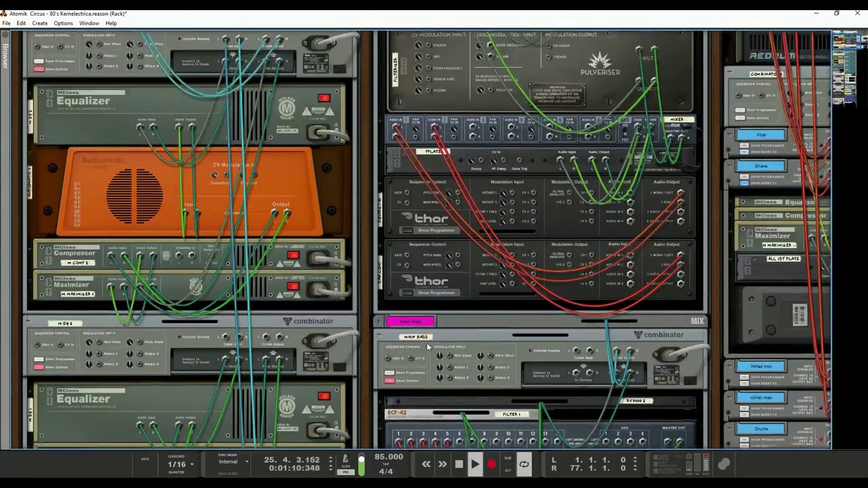Click upper Thor 1 Mono/Left audio output jack
This screenshot has height=488, width=868.
tap(680, 193)
